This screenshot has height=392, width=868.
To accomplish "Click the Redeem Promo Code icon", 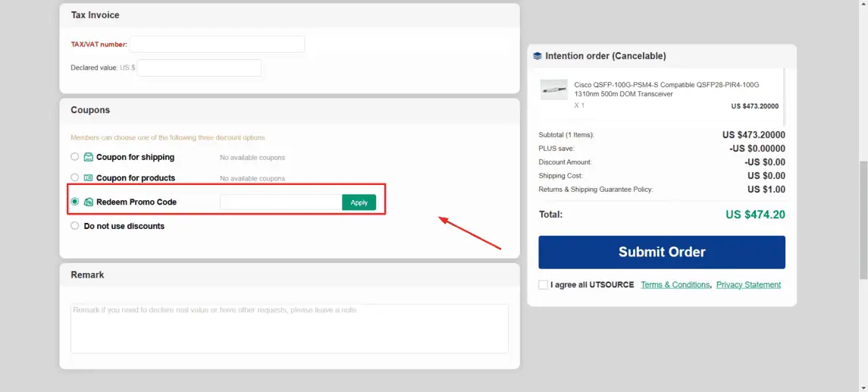I will pyautogui.click(x=89, y=202).
